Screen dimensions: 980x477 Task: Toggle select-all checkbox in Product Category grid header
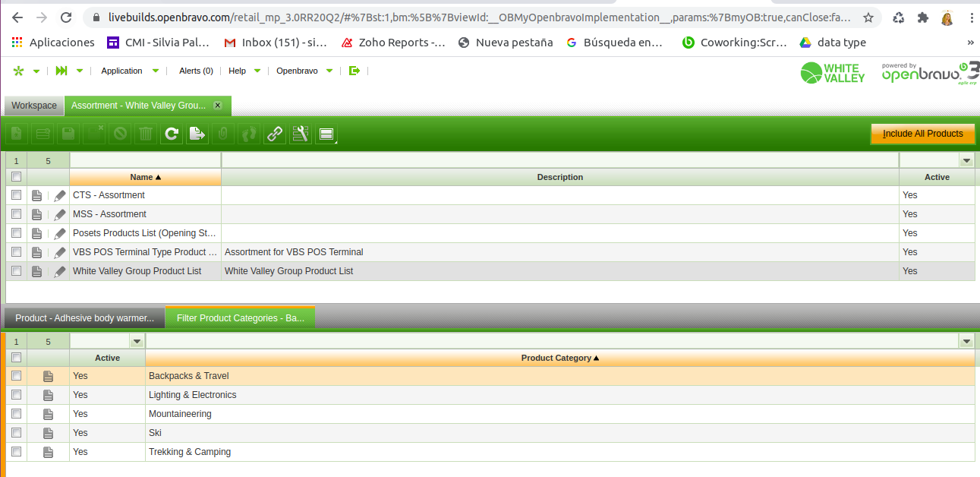[16, 358]
